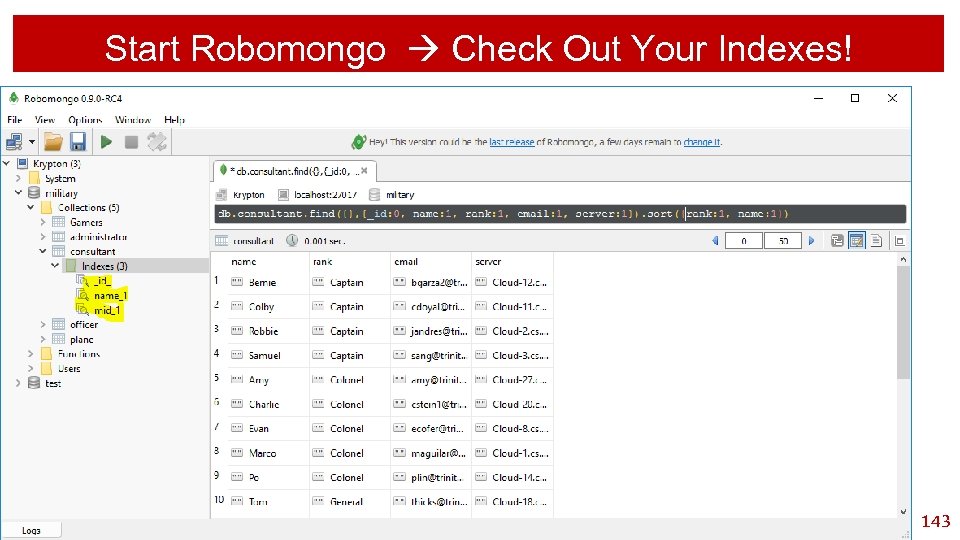Click the 'email' column header
Viewport: 960px width, 540px height.
(x=406, y=261)
